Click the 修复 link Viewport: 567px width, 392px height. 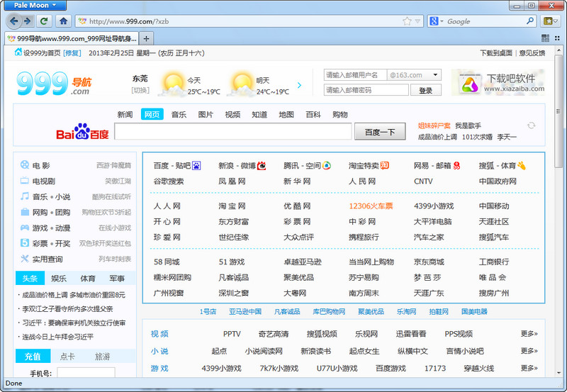point(72,52)
